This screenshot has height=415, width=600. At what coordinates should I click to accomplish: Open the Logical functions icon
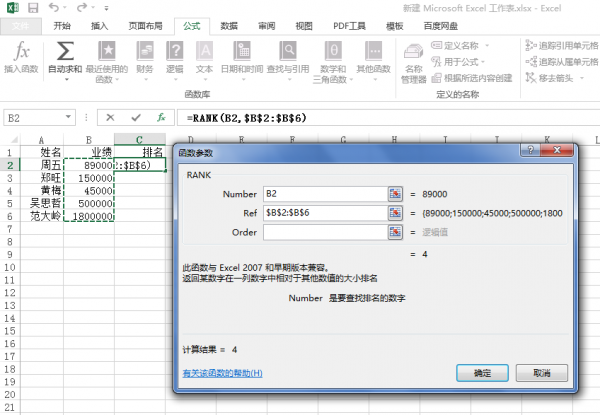click(175, 51)
